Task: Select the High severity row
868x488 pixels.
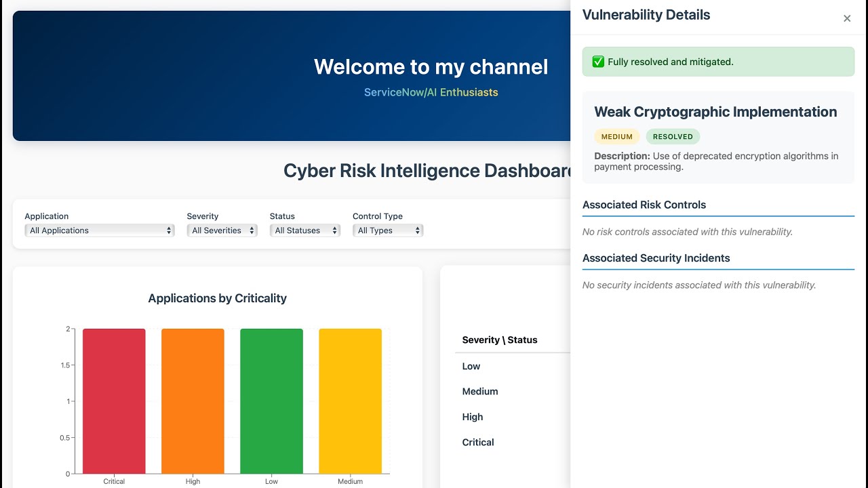Action: (473, 418)
